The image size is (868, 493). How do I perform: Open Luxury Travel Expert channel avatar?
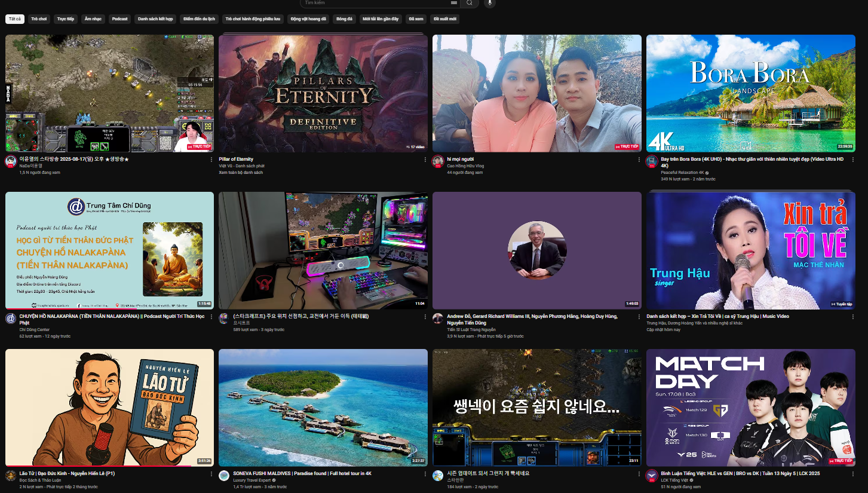point(224,476)
